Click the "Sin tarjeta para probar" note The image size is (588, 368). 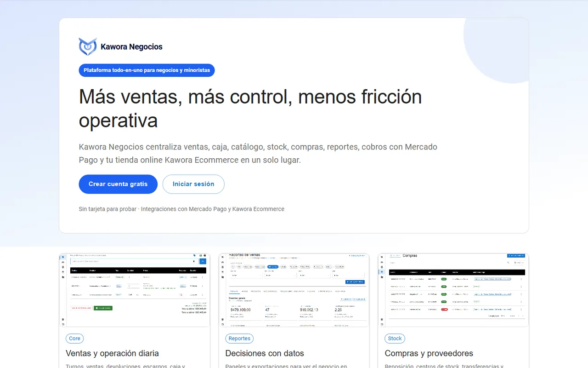(181, 209)
